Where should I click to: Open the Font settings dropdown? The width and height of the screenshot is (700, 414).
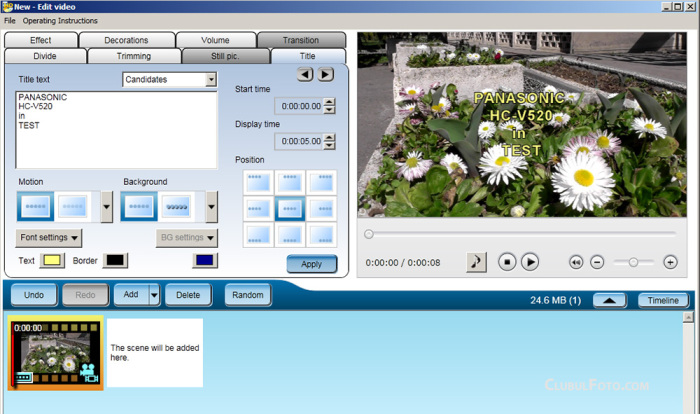(x=49, y=238)
